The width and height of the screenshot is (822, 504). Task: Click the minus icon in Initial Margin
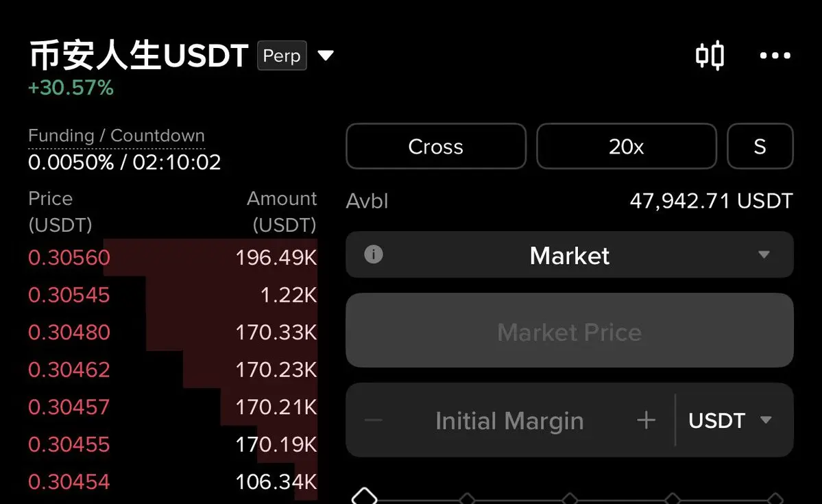point(374,420)
